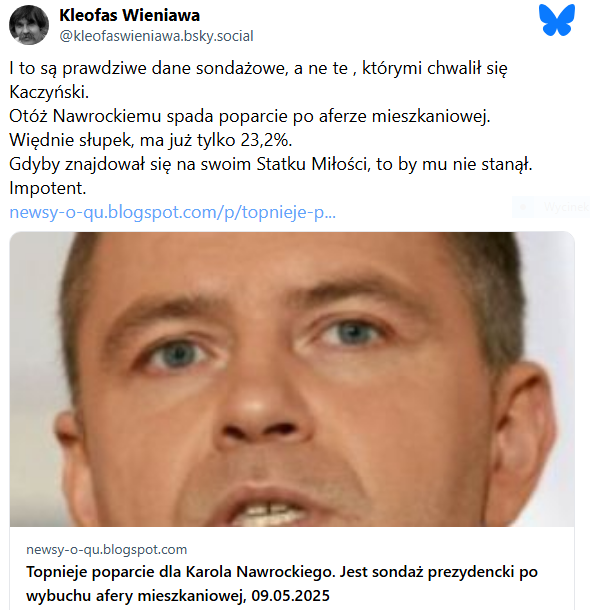Screen dimensions: 590x610
Task: Click the post line mentioning 23,2%
Action: (151, 140)
